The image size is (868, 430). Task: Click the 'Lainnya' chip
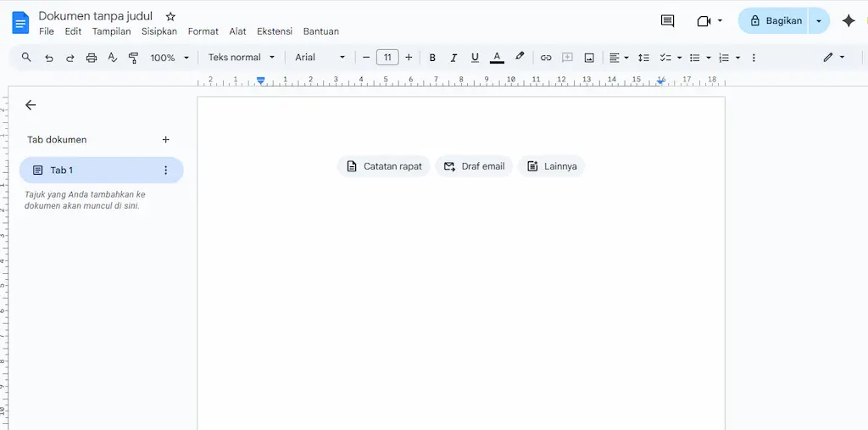[551, 166]
